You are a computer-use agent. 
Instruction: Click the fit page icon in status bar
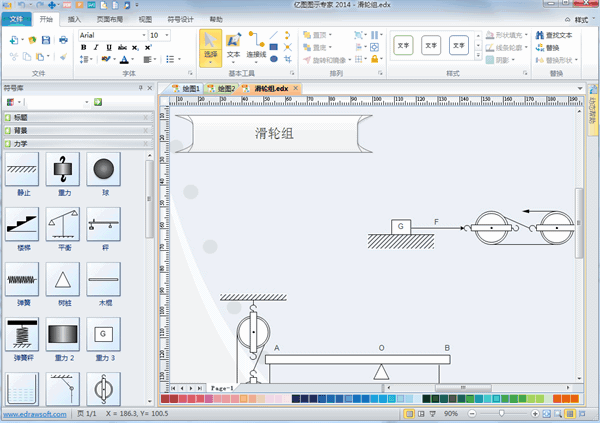546,413
